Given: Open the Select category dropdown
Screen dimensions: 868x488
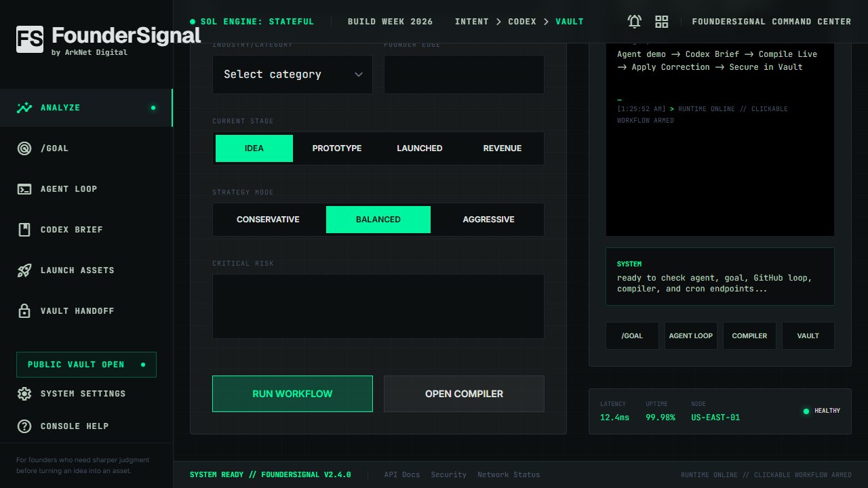Looking at the screenshot, I should pos(292,75).
